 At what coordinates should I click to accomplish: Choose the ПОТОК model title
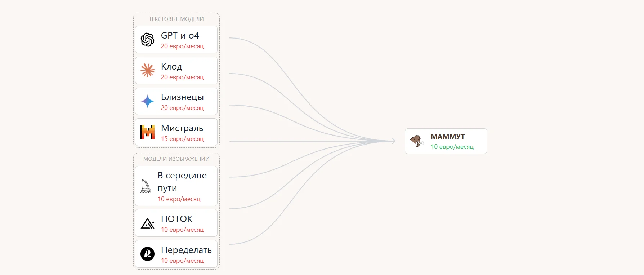pyautogui.click(x=176, y=219)
